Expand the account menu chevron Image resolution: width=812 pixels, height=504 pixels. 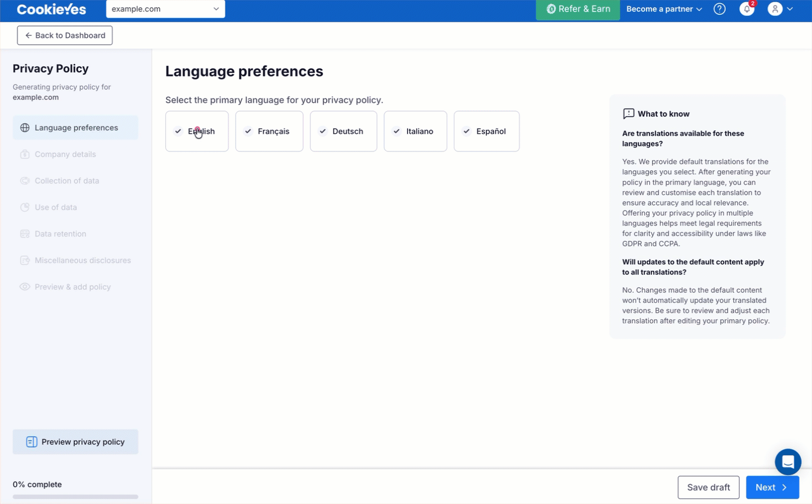(x=790, y=9)
